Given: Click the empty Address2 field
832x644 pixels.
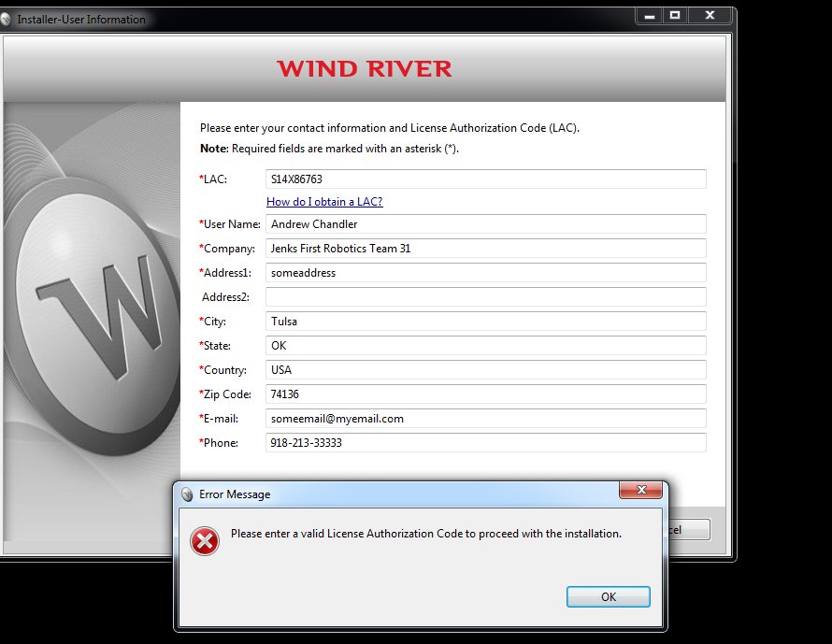Looking at the screenshot, I should click(x=486, y=297).
